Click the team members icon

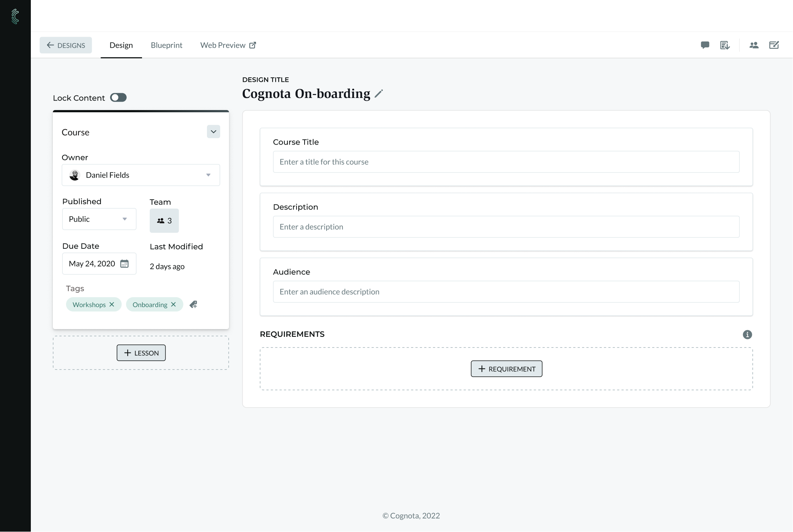754,44
